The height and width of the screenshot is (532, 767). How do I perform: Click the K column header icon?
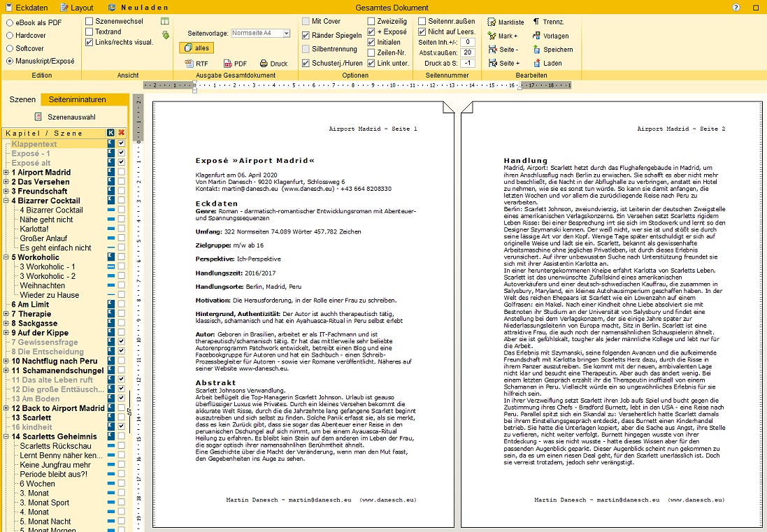point(110,133)
